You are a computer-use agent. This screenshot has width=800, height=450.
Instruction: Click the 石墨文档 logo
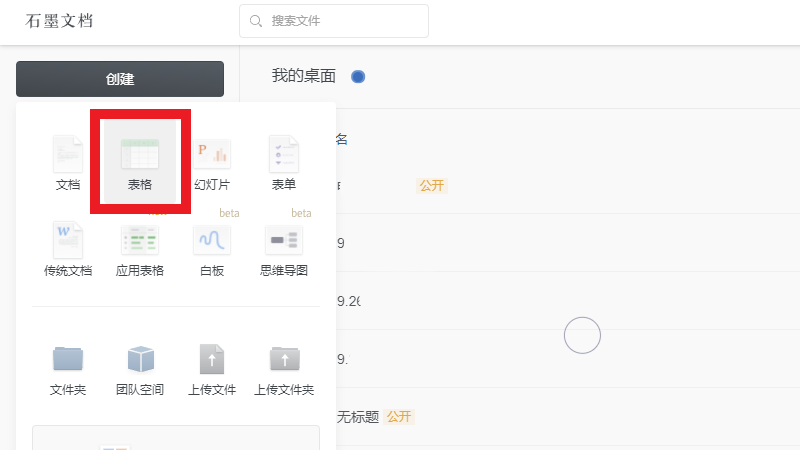tap(60, 21)
